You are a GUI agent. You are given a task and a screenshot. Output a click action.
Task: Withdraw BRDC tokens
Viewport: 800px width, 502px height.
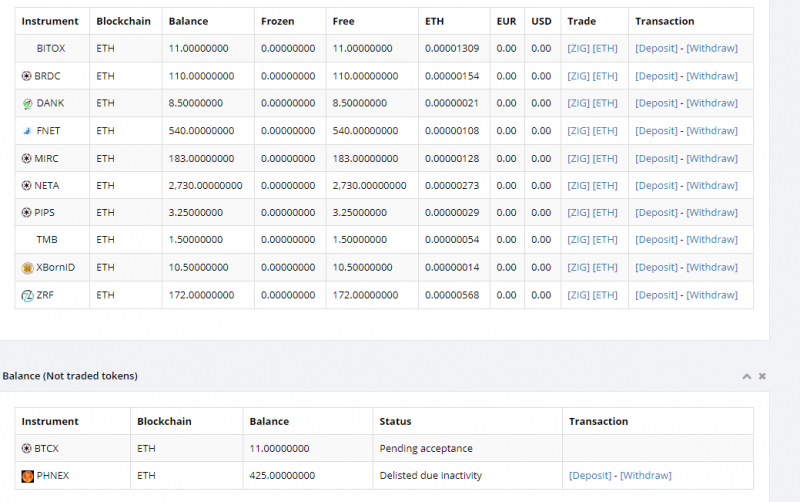712,76
